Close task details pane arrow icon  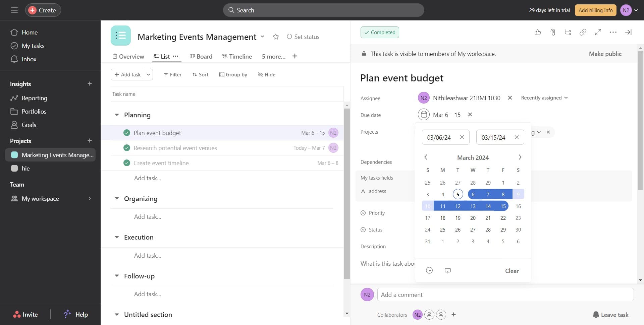tap(628, 32)
